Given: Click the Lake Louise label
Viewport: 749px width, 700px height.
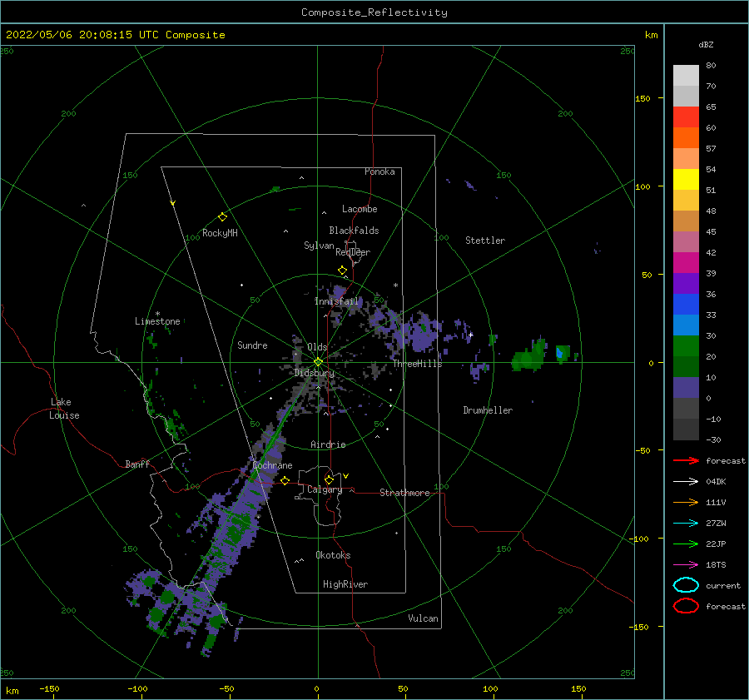Looking at the screenshot, I should tap(64, 409).
